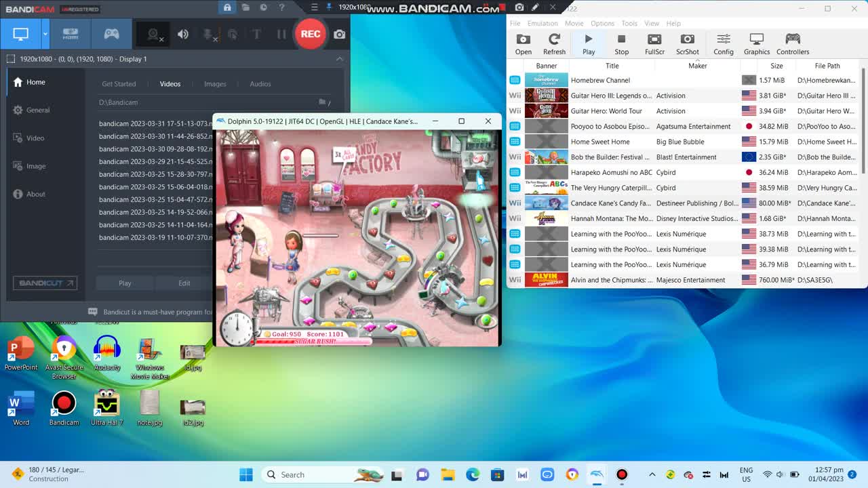Click FullScr icon in Dolphin toolbar
The width and height of the screenshot is (868, 488).
[654, 44]
